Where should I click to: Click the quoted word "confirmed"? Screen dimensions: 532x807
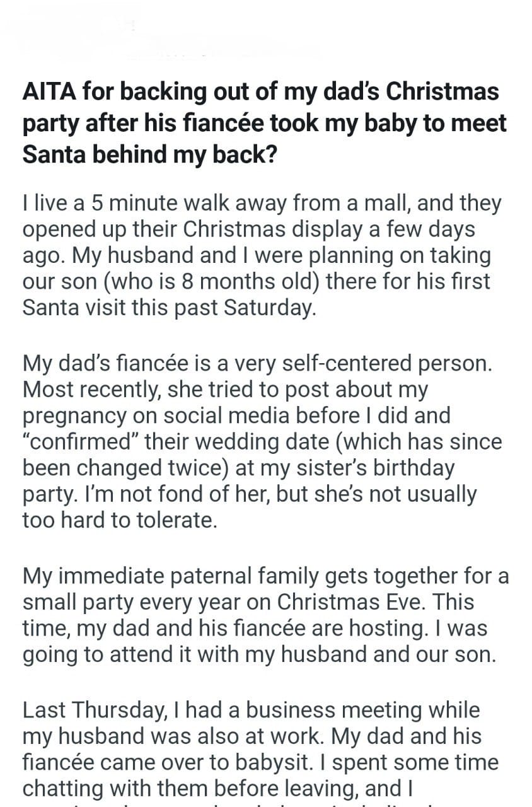coord(80,442)
